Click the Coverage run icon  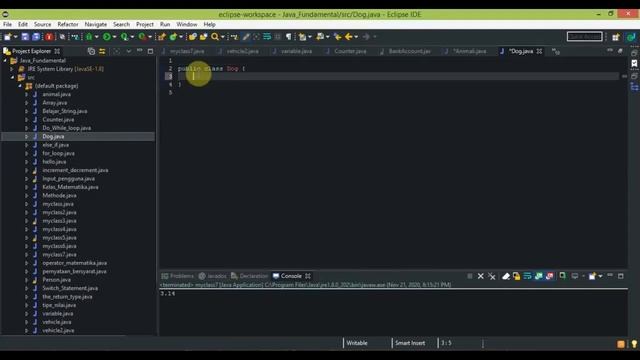pos(124,37)
